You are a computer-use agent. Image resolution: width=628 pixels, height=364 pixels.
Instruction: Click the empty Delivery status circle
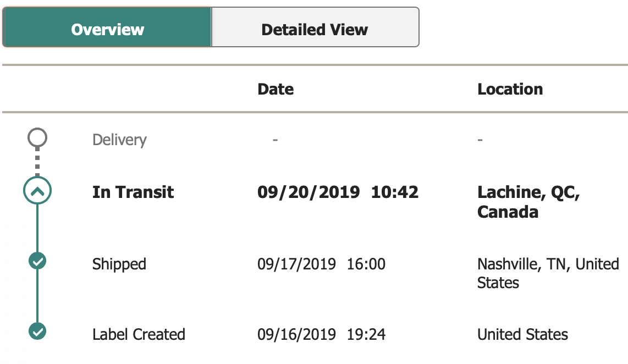click(37, 138)
